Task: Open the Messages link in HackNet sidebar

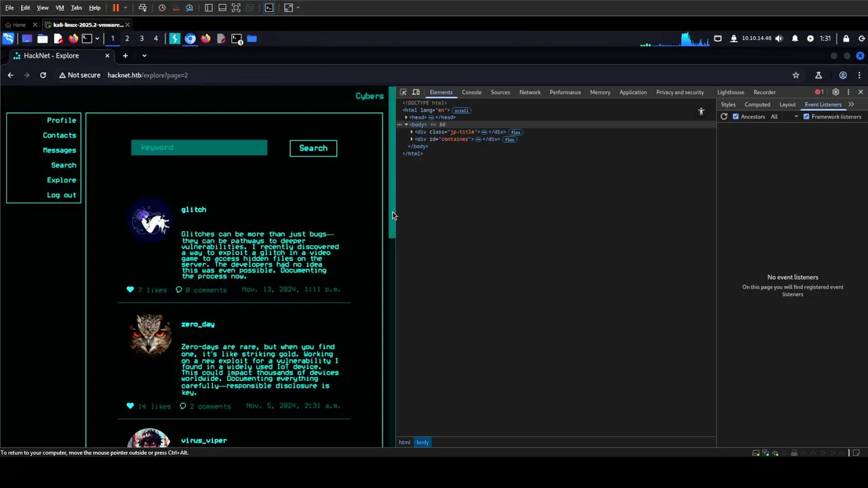Action: [x=60, y=150]
